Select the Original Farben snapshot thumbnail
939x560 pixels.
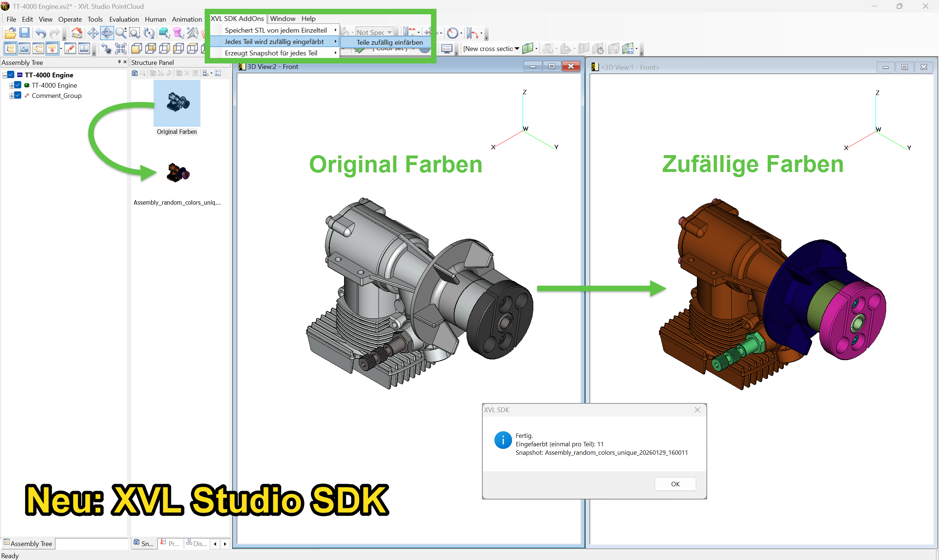(x=177, y=104)
